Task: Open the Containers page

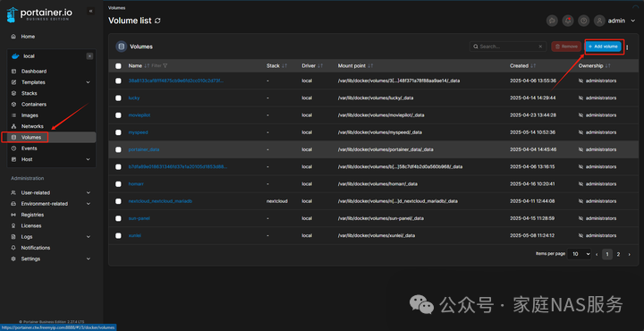Action: pyautogui.click(x=34, y=105)
